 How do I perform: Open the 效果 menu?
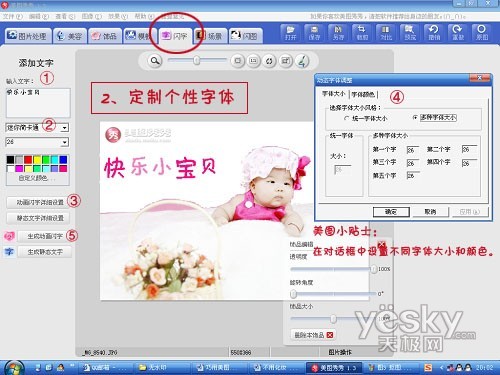point(118,16)
